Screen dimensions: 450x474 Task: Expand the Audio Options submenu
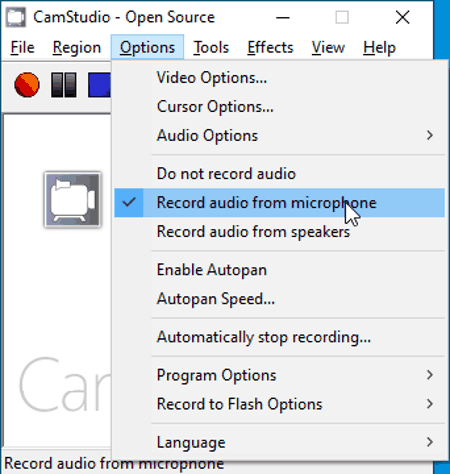(279, 135)
